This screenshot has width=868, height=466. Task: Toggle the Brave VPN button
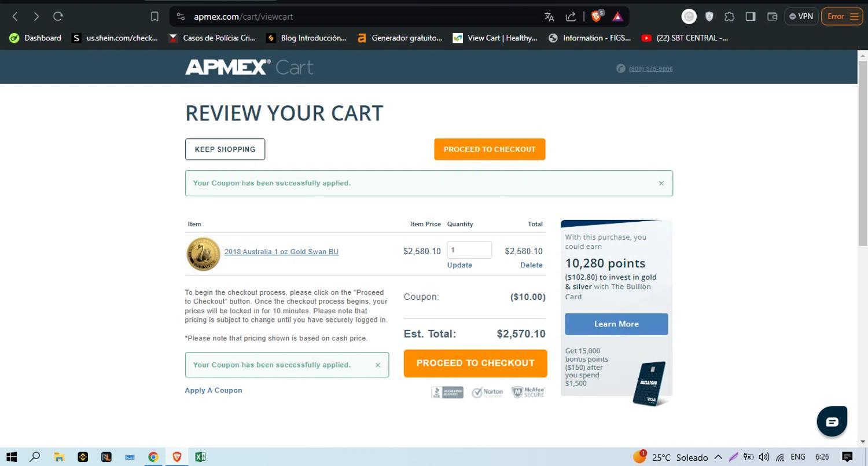coord(801,16)
